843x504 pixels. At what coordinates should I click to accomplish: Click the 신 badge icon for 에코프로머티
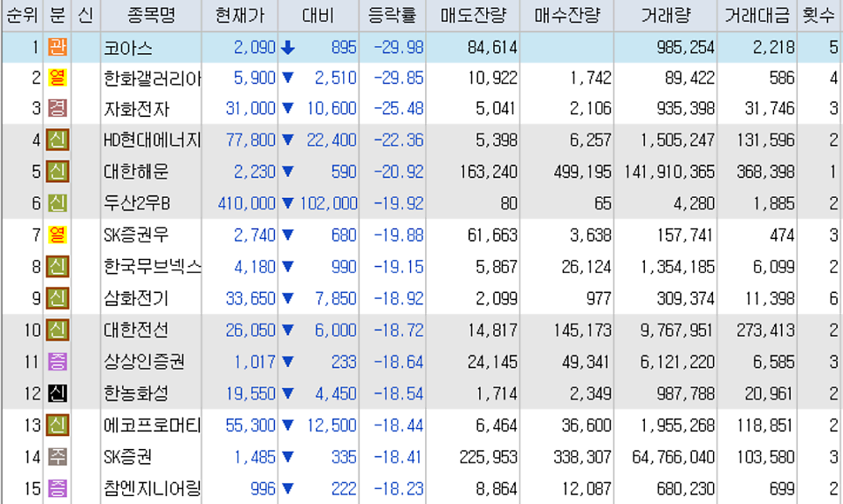58,426
